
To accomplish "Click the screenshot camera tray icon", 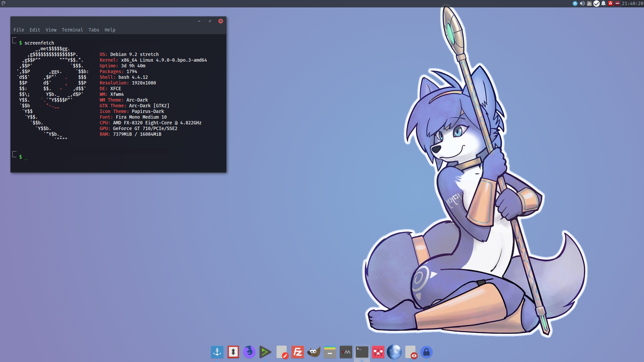I will (575, 3).
